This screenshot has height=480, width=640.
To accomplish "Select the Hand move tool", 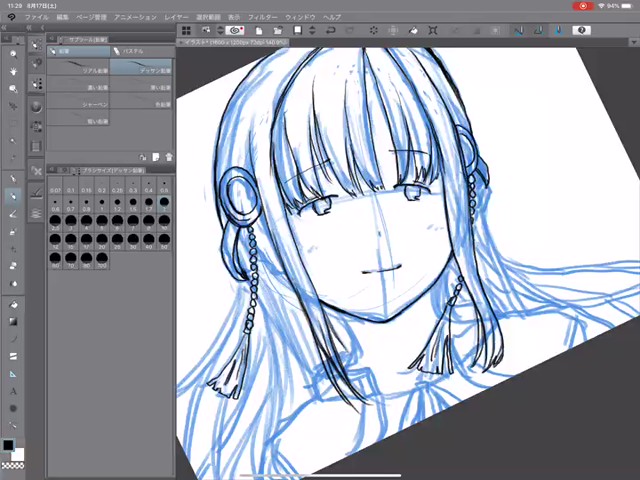I will tap(13, 69).
